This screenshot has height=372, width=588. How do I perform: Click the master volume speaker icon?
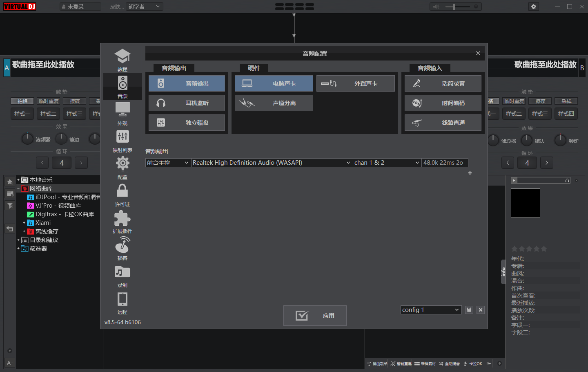pyautogui.click(x=436, y=7)
